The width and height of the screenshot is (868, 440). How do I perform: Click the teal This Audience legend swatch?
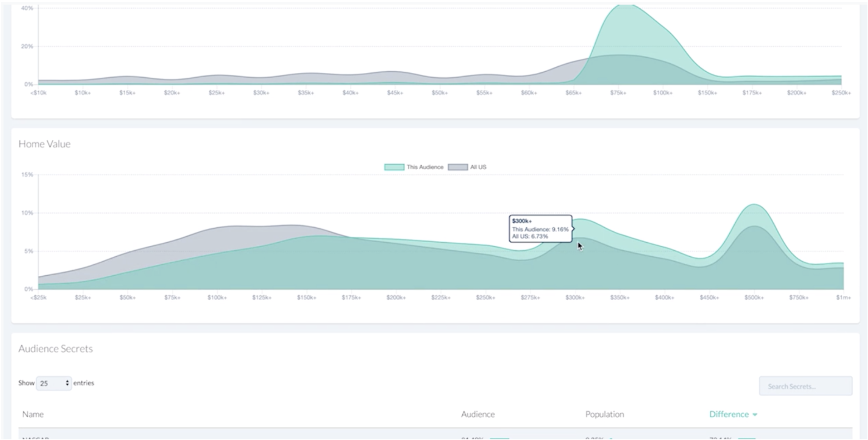tap(394, 167)
